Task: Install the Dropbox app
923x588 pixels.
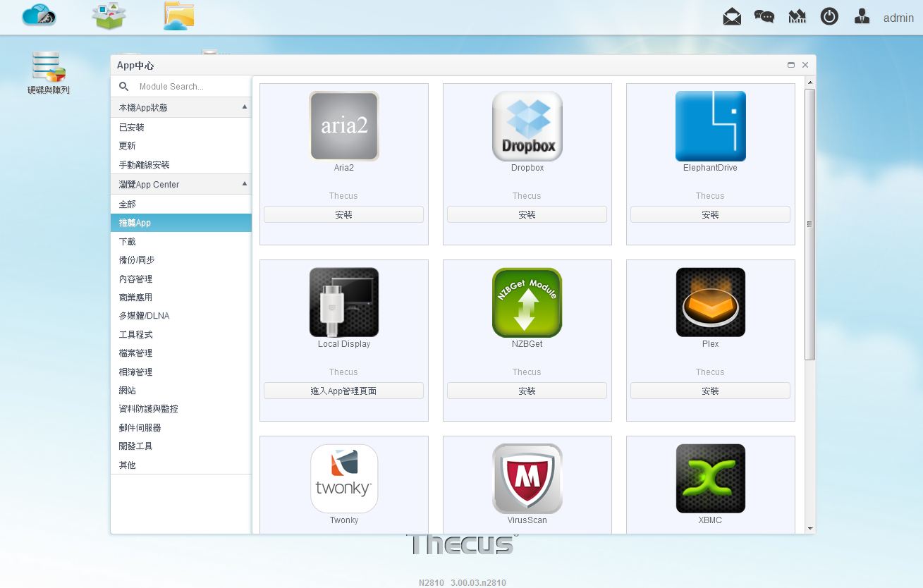Action: [527, 214]
